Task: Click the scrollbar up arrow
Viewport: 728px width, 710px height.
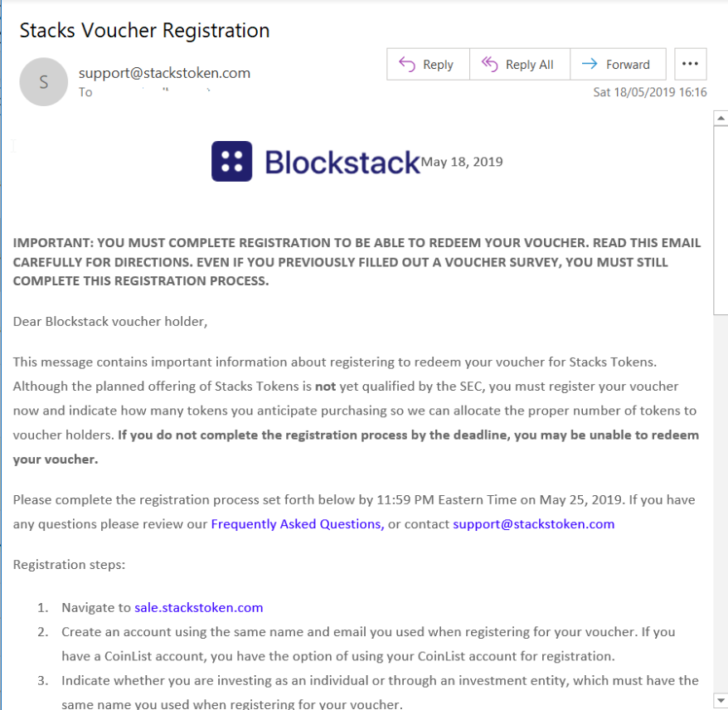Action: tap(721, 119)
